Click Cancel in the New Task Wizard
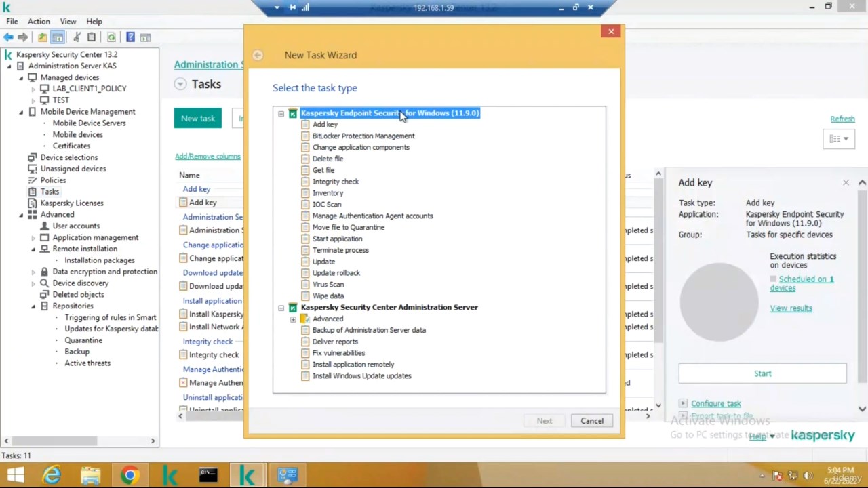 (x=592, y=421)
